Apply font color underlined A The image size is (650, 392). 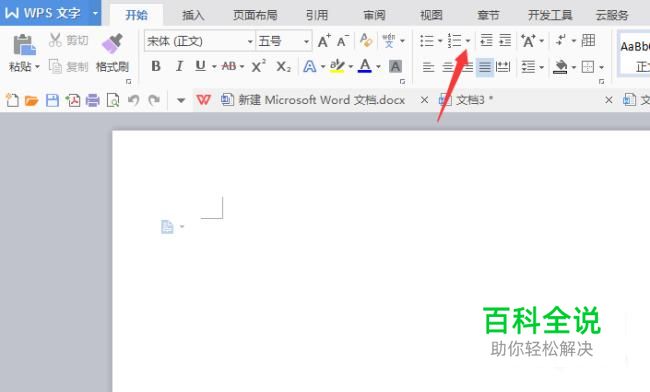pos(365,66)
